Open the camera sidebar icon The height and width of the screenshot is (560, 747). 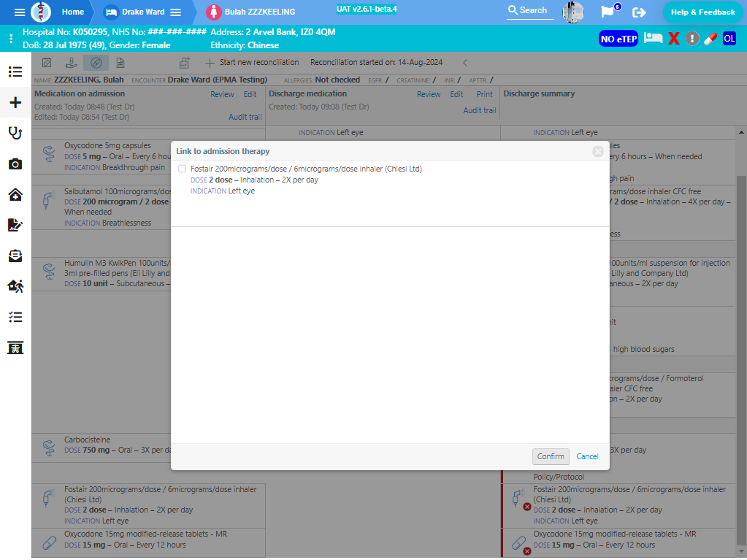pos(15,164)
